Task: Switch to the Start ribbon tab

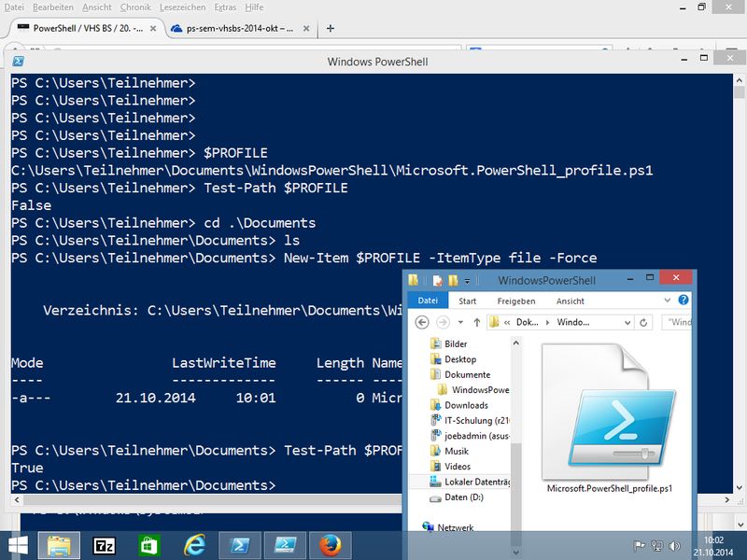Action: pyautogui.click(x=468, y=301)
